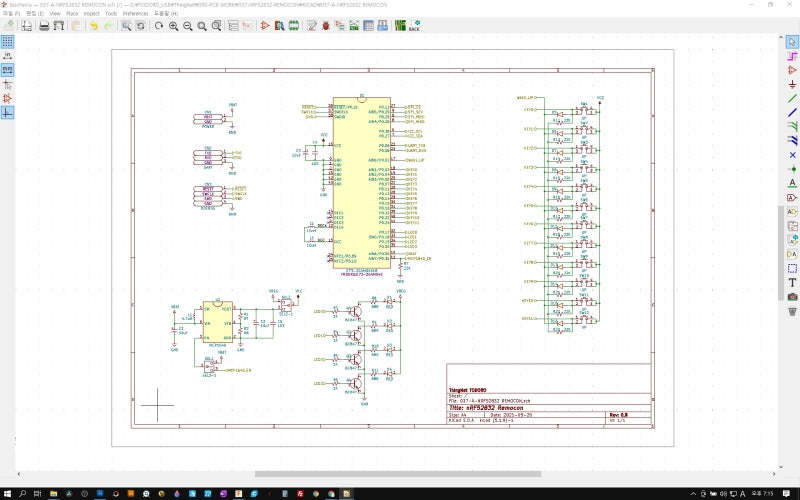The height and width of the screenshot is (500, 800).
Task: Click Generate netlist icon
Action: tap(354, 26)
